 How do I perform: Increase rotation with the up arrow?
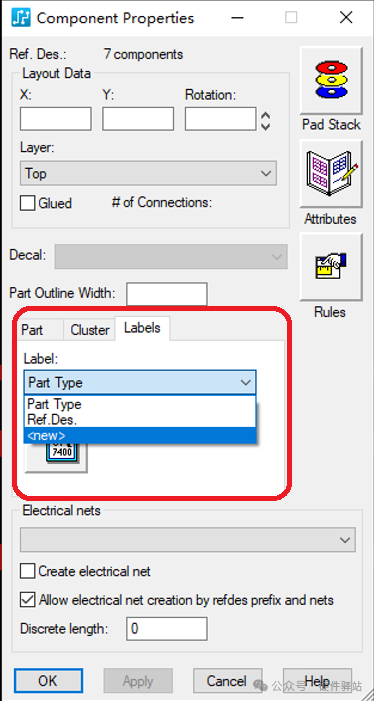265,115
